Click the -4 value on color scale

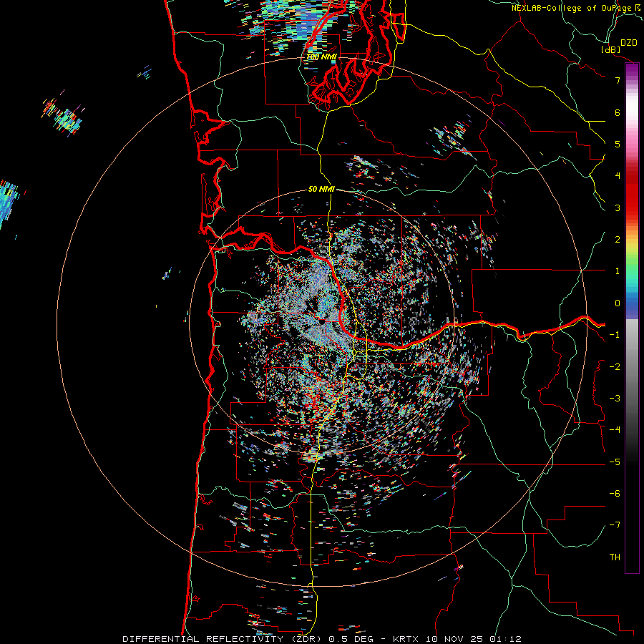[615, 430]
